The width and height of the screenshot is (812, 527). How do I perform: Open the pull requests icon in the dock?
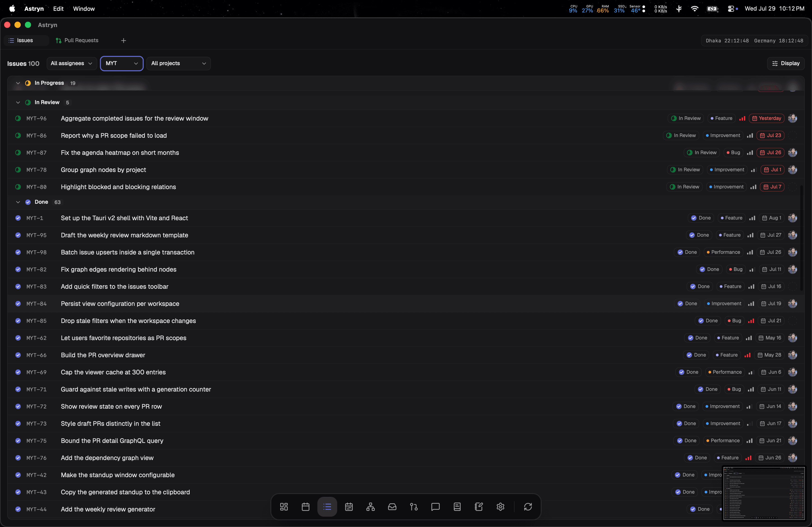point(414,507)
